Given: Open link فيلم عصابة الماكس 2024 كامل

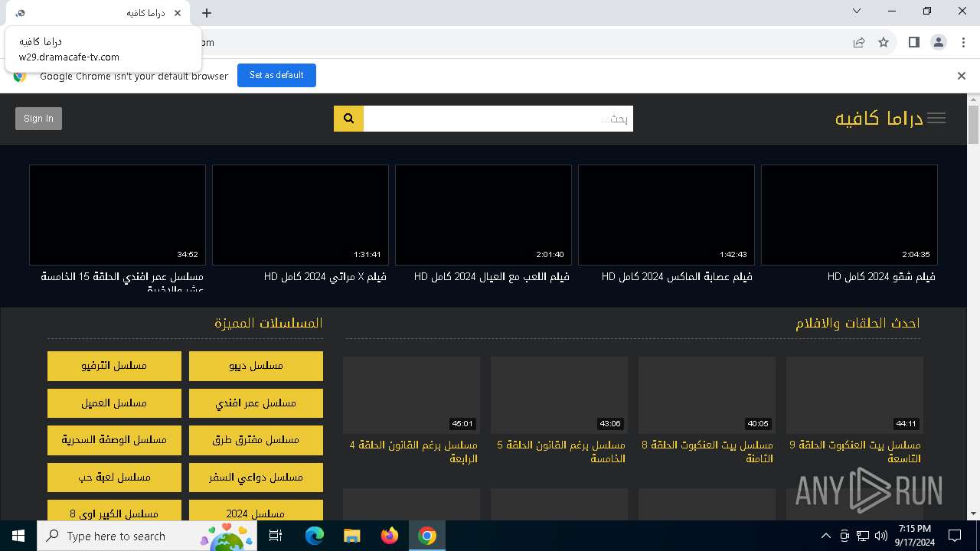Looking at the screenshot, I should pyautogui.click(x=677, y=276).
